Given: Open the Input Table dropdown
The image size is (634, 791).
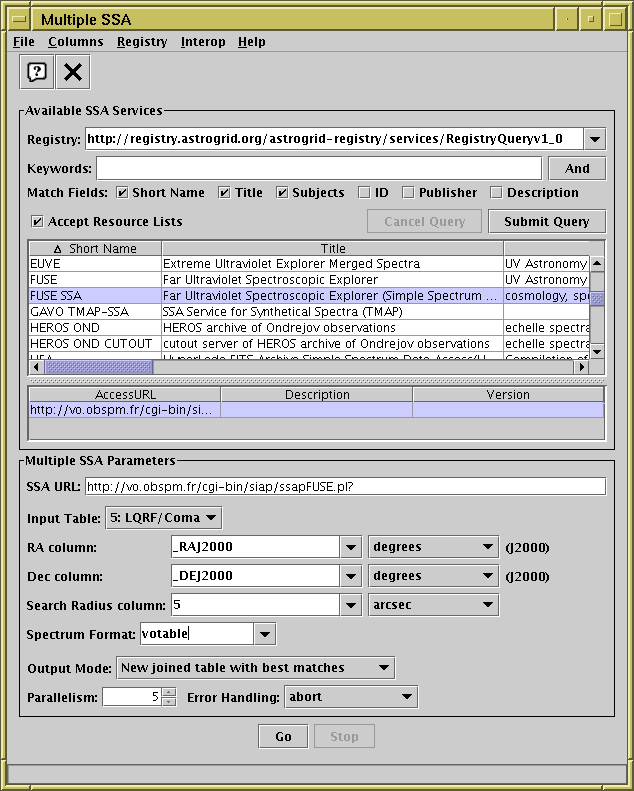Looking at the screenshot, I should click(163, 518).
